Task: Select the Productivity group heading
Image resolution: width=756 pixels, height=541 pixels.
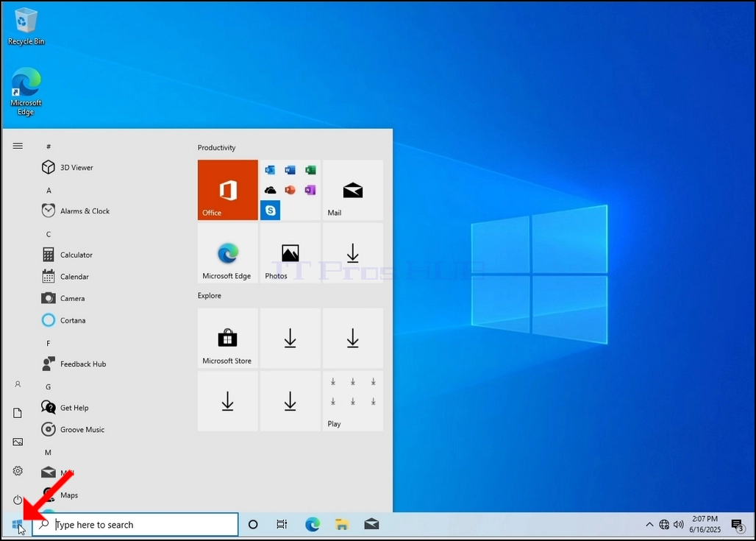Action: [x=216, y=148]
